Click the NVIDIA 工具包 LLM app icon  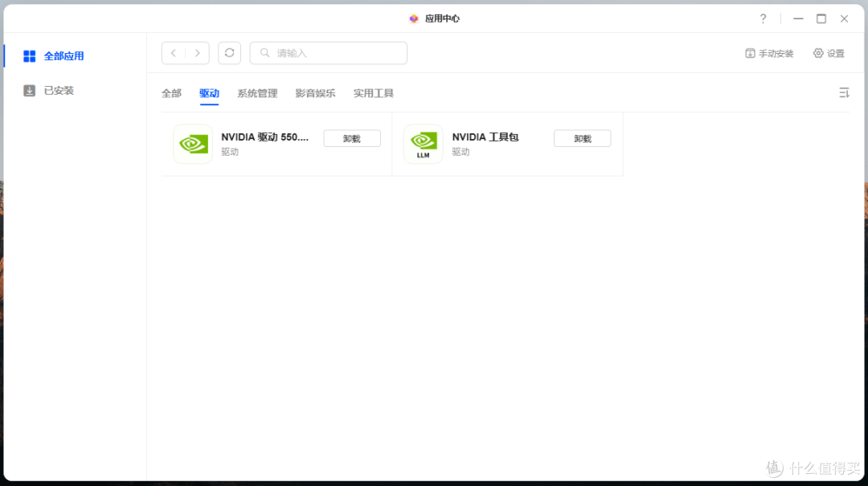point(423,144)
